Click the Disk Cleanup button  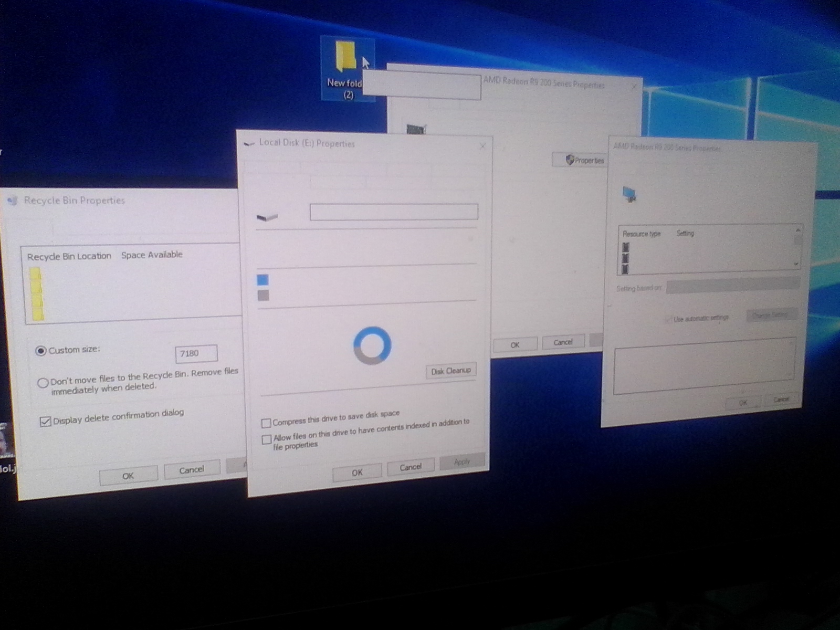[x=450, y=371]
